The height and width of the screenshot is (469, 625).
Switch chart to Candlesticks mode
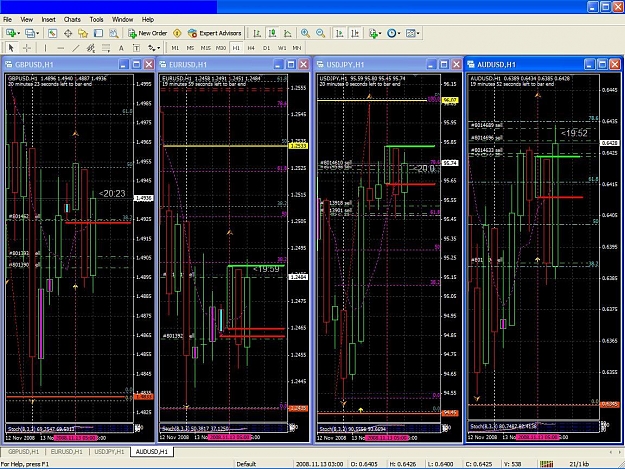coord(272,33)
